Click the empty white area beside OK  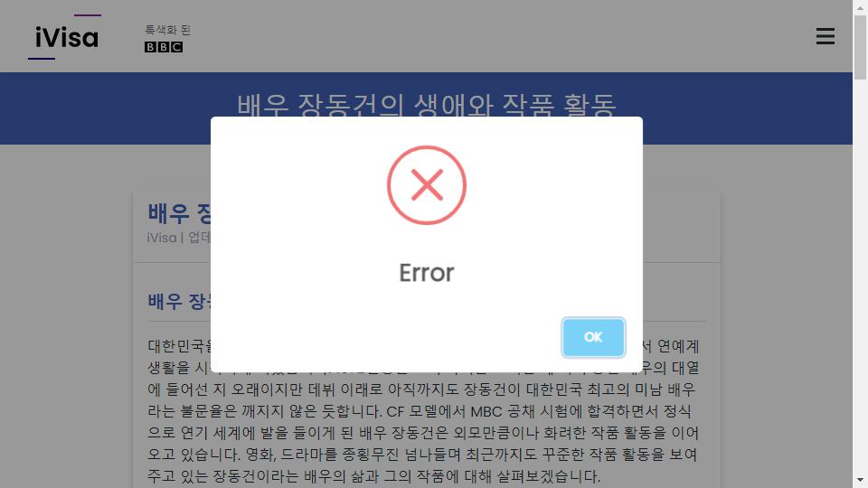[388, 337]
